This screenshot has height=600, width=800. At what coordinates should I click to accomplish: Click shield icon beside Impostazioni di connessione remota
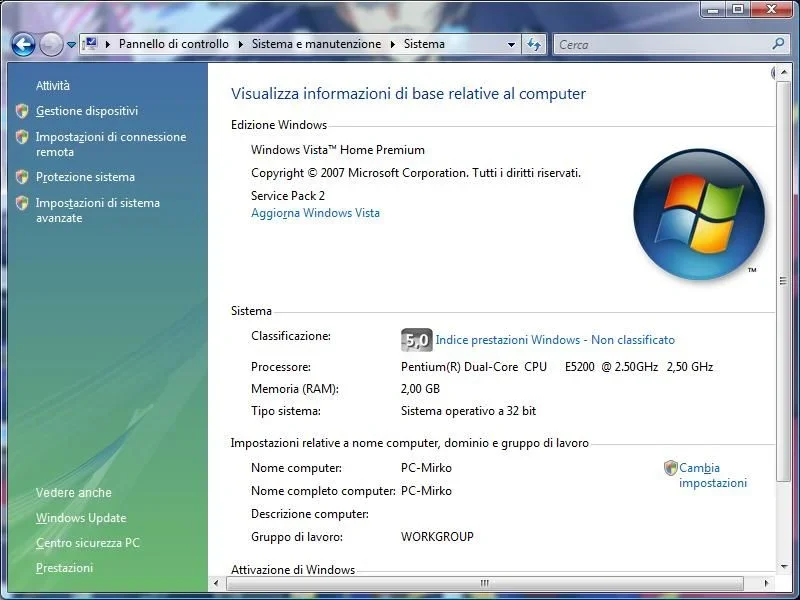[x=22, y=137]
